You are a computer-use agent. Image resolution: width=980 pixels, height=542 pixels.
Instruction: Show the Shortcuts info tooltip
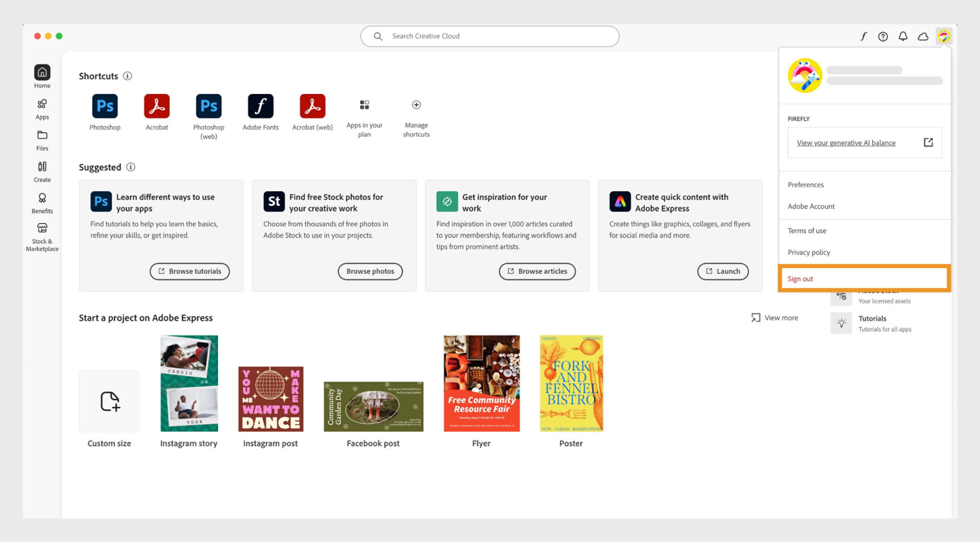tap(128, 76)
